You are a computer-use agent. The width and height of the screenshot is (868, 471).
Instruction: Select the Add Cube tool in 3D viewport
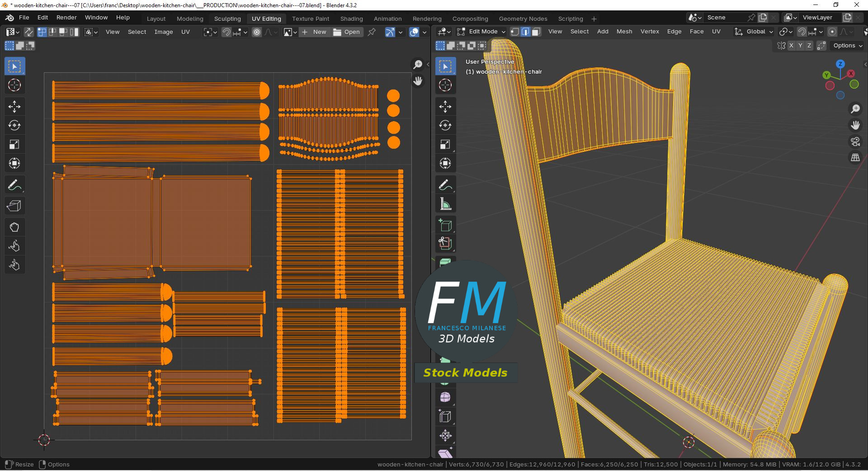coord(445,225)
